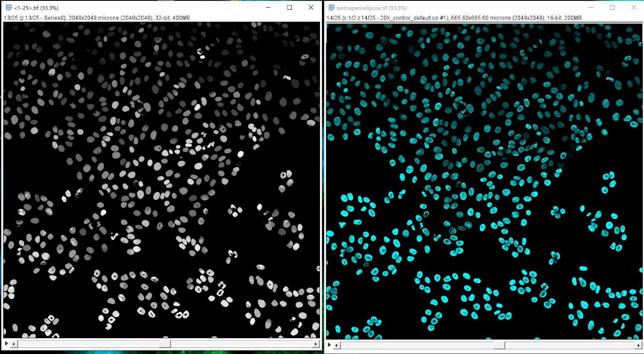Click ImageJ icon in testnaparicellpose.tif title bar
This screenshot has height=354, width=644.
coord(332,8)
